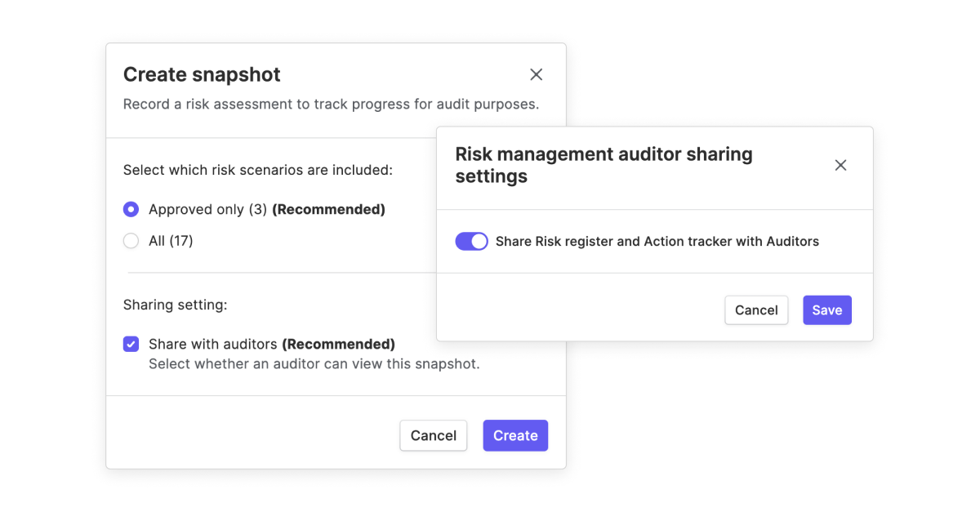Choose the All (17) radio option
Screen dimensions: 980x512
(x=131, y=241)
